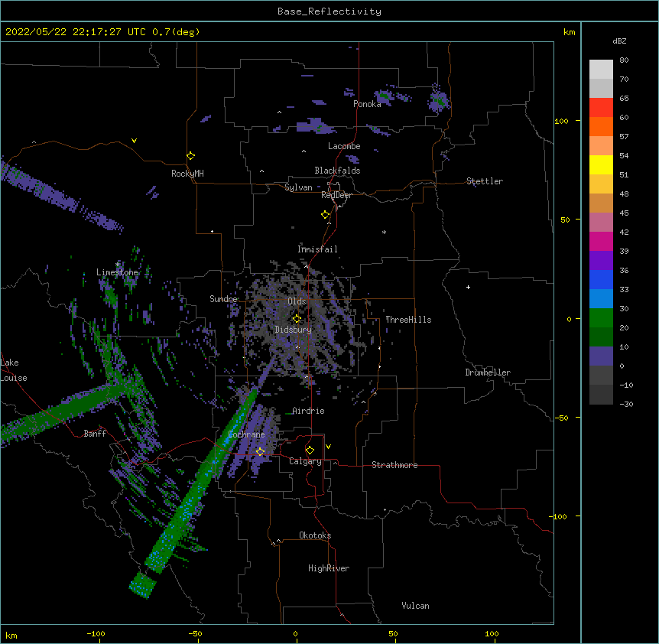
Task: Click the Drumheller city label
Action: pos(488,372)
